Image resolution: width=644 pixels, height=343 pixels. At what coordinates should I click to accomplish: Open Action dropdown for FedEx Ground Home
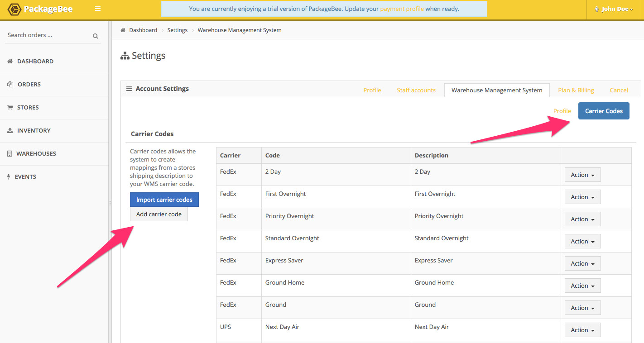pos(582,286)
